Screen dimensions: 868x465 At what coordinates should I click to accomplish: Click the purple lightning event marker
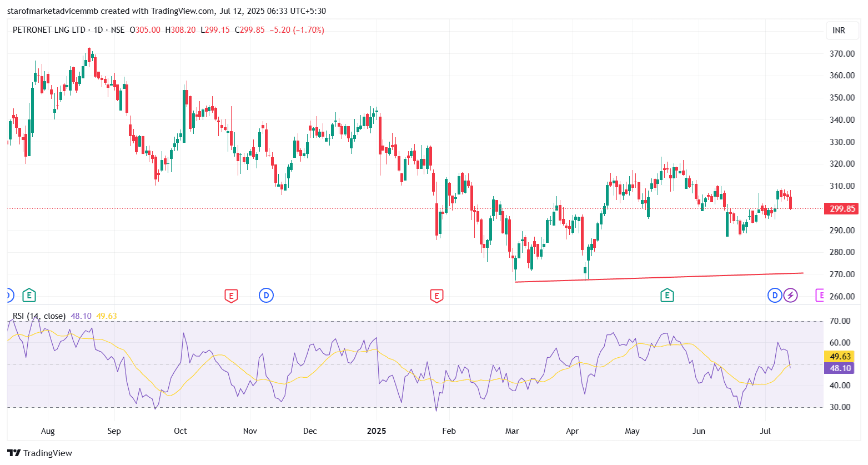pos(791,296)
